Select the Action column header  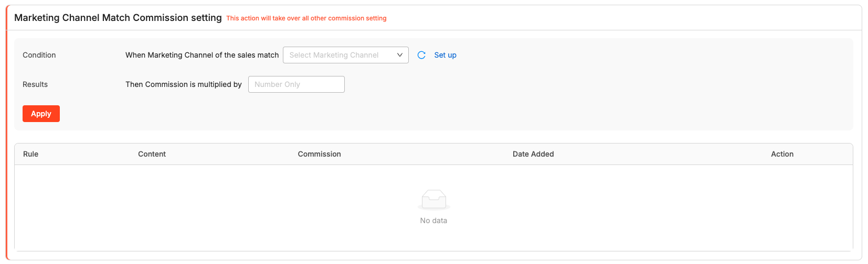point(782,154)
